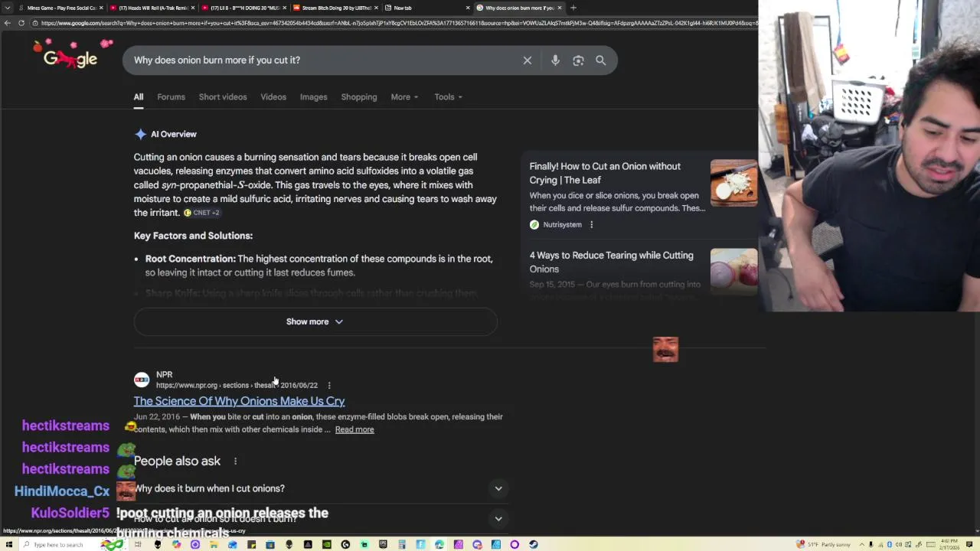Close the onion search browser tab
Screen dimensions: 980x551
pos(560,8)
